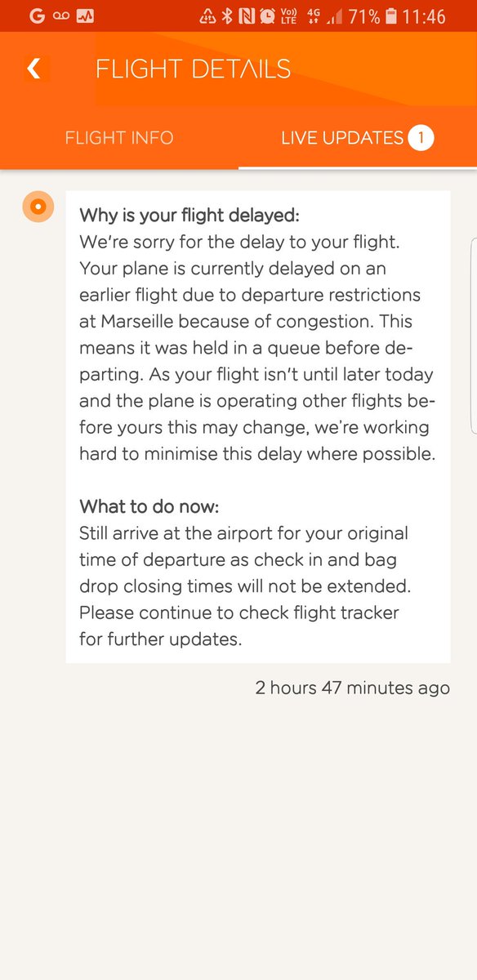
Task: Tap the unread updates count badge
Action: pyautogui.click(x=421, y=138)
